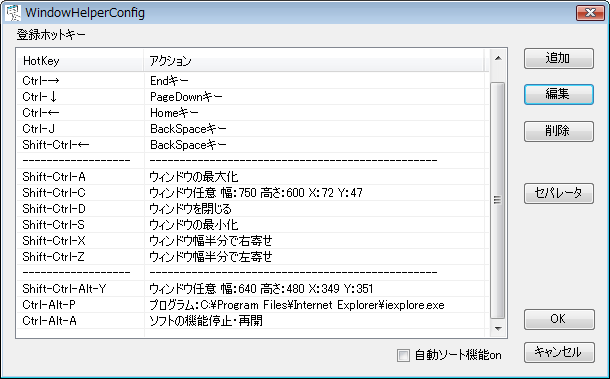Select the Shift-Ctrl-Alt-Y hotkey row
The width and height of the screenshot is (610, 379).
click(x=252, y=289)
